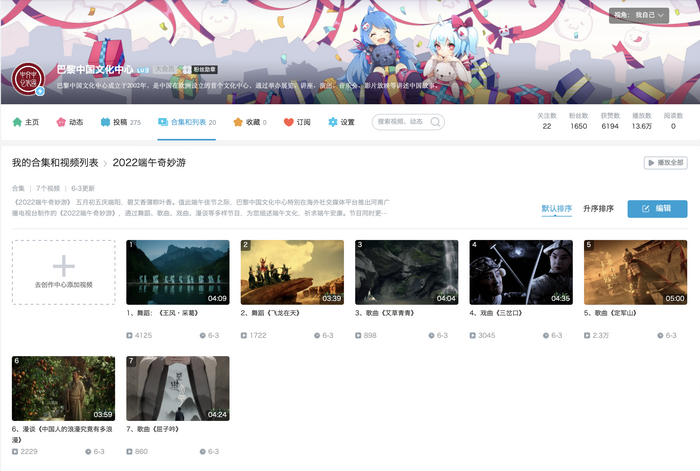The height and width of the screenshot is (471, 700).
Task: Open video 1 thumbnail 舞蹈《王风·采葛》
Action: [178, 272]
